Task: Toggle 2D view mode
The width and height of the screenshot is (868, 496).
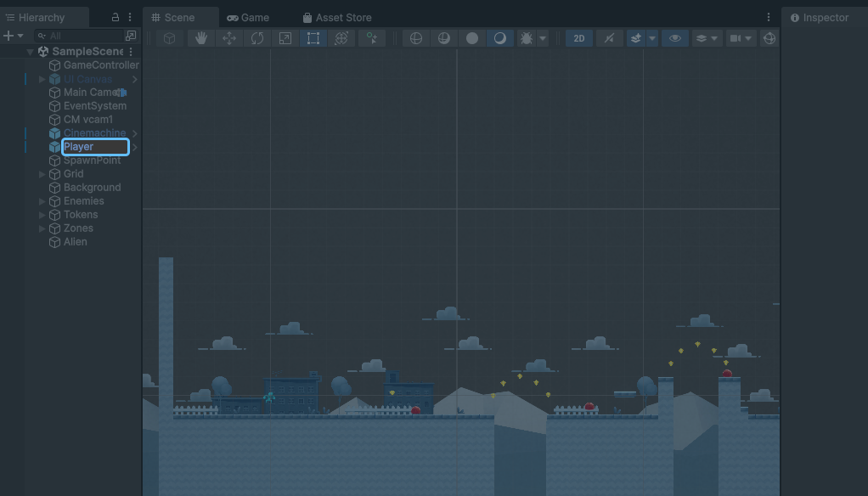Action: [x=578, y=37]
